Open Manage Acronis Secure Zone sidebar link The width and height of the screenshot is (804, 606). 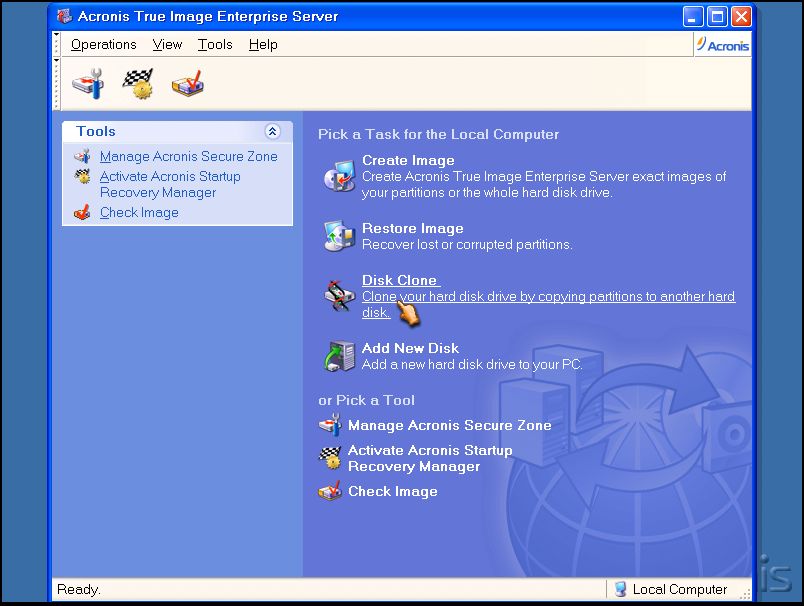[189, 156]
